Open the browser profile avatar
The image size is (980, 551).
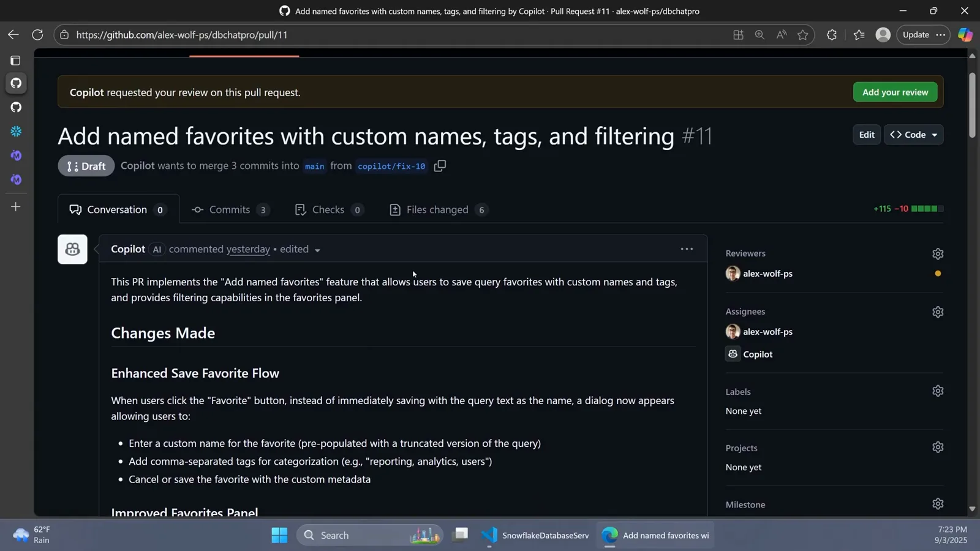point(883,35)
